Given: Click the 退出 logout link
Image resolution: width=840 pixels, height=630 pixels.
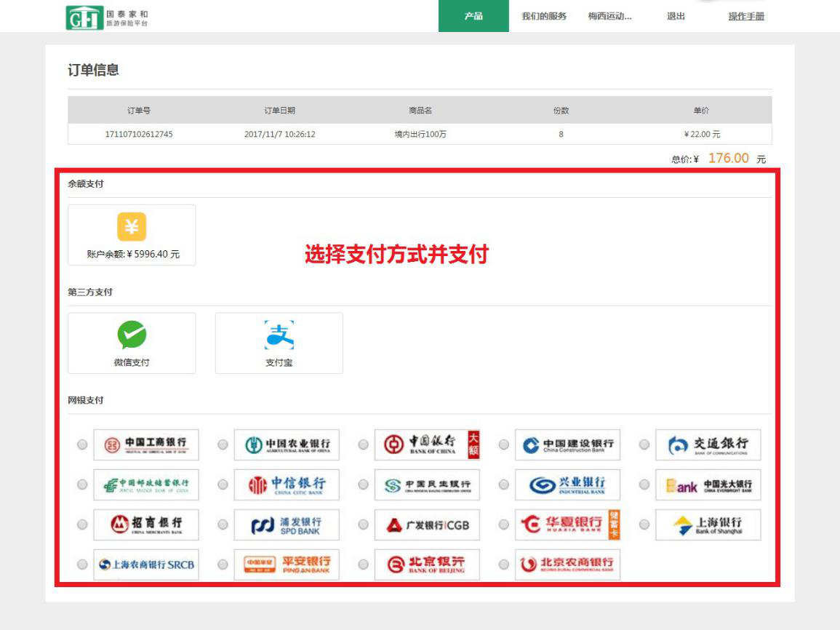Looking at the screenshot, I should pos(676,16).
